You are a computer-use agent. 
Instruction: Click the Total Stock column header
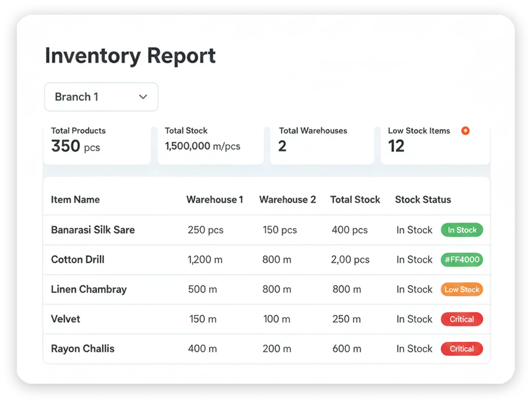355,199
